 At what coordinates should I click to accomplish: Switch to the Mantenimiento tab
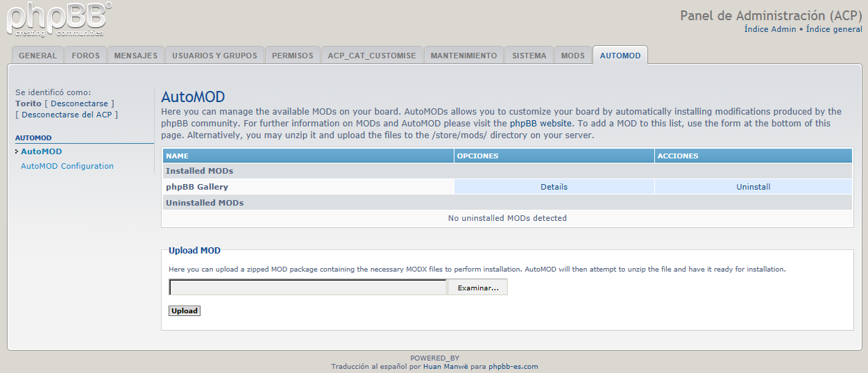[463, 56]
